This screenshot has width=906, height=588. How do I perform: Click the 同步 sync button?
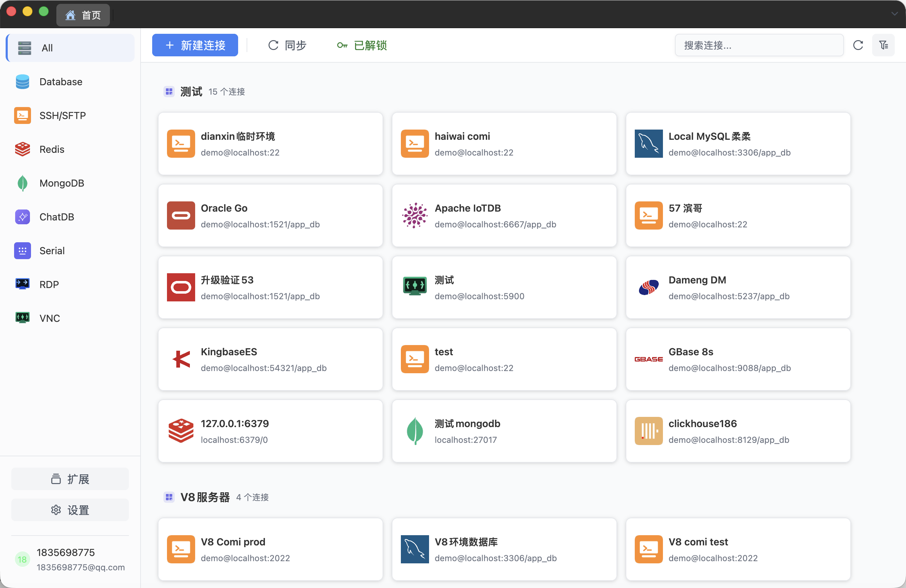click(287, 45)
